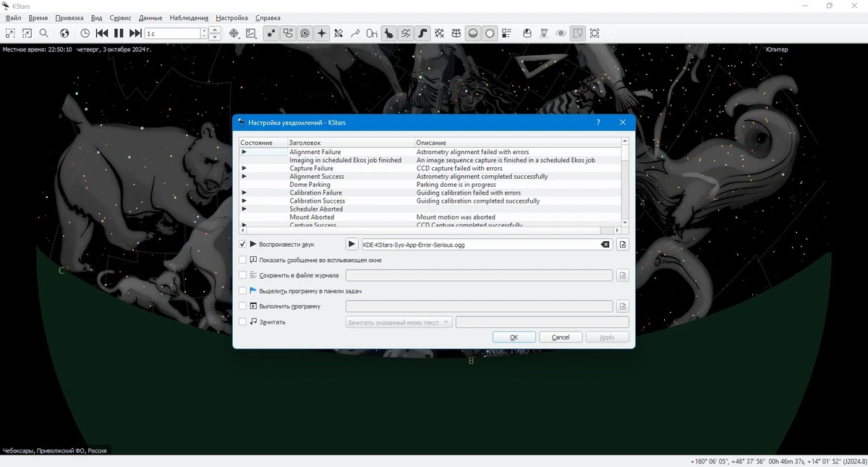
Task: Click the dome-shaped observatory toolbar icon
Action: (527, 33)
